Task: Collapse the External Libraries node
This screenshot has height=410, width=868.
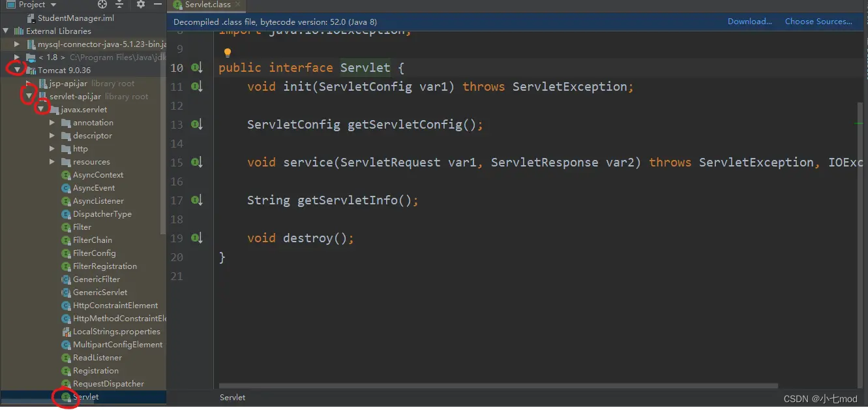Action: [x=7, y=31]
